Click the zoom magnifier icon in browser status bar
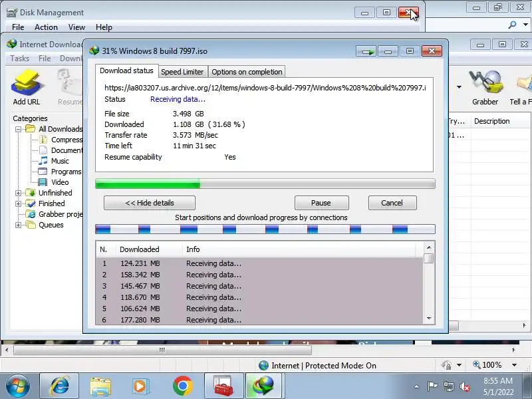Image resolution: width=532 pixels, height=399 pixels. (477, 364)
